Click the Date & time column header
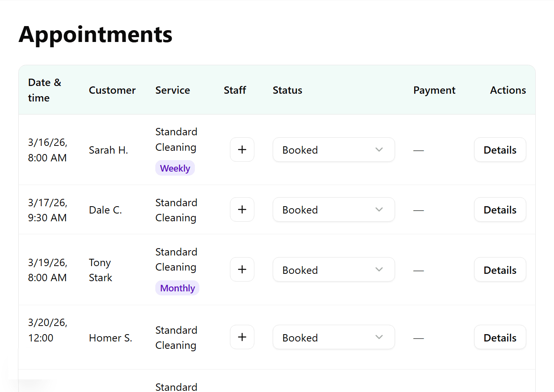The image size is (554, 392). (44, 90)
